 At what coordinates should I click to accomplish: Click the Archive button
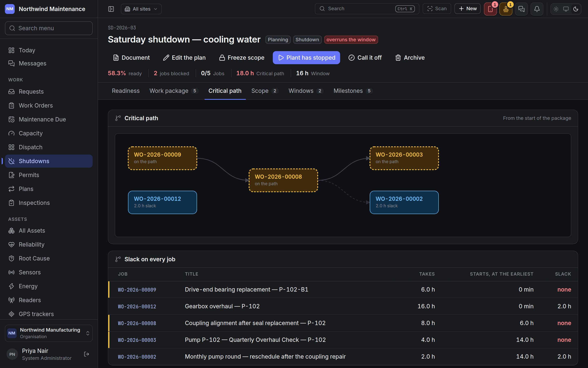410,58
